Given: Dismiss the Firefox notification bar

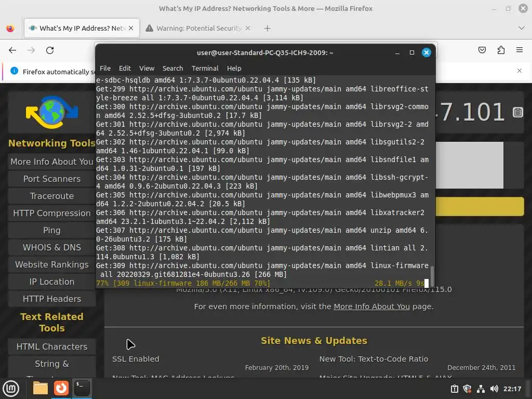Looking at the screenshot, I should tap(520, 71).
